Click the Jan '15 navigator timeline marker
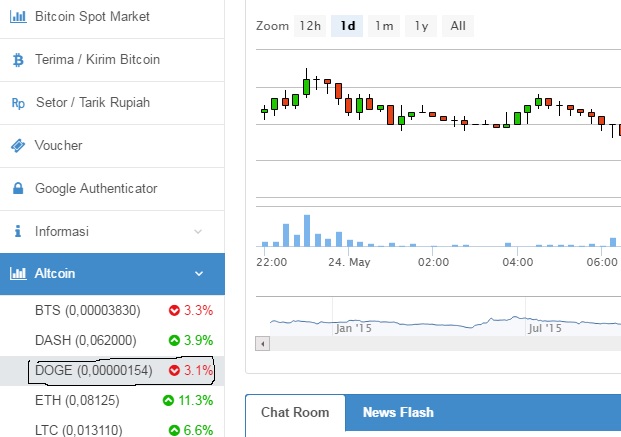This screenshot has height=437, width=621. pos(353,328)
